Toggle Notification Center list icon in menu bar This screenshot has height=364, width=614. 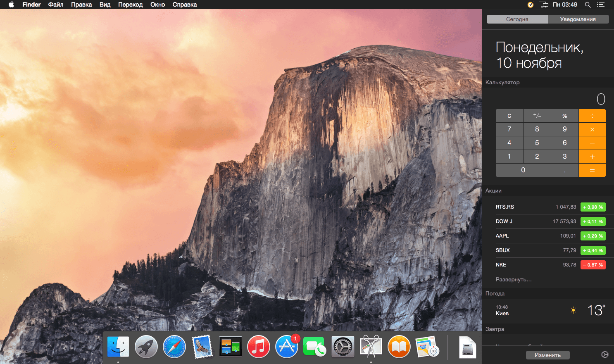point(601,5)
